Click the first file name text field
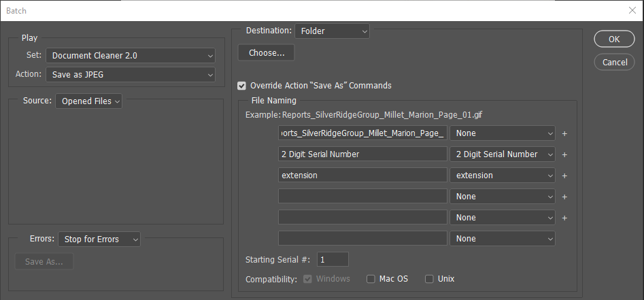The height and width of the screenshot is (300, 644). 362,133
